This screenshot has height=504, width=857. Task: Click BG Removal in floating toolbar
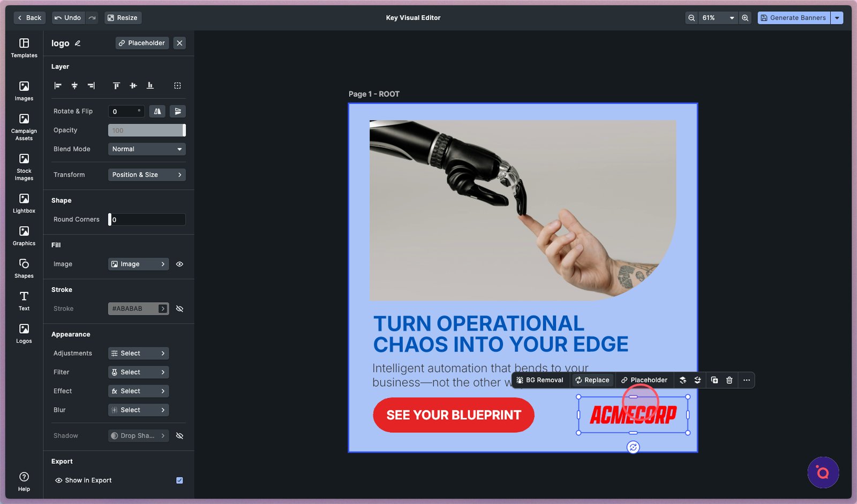(540, 380)
